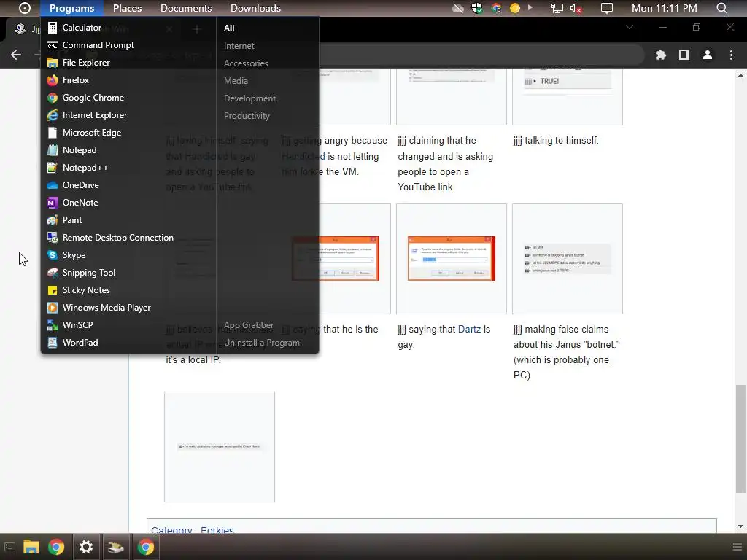Screen dimensions: 747x560
Task: Open the Snipping Tool
Action: point(88,273)
